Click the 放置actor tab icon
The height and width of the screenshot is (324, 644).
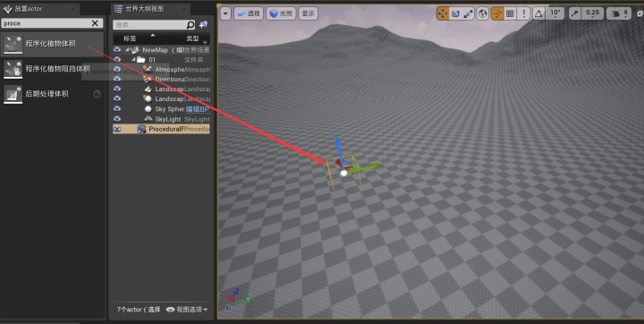coord(7,9)
